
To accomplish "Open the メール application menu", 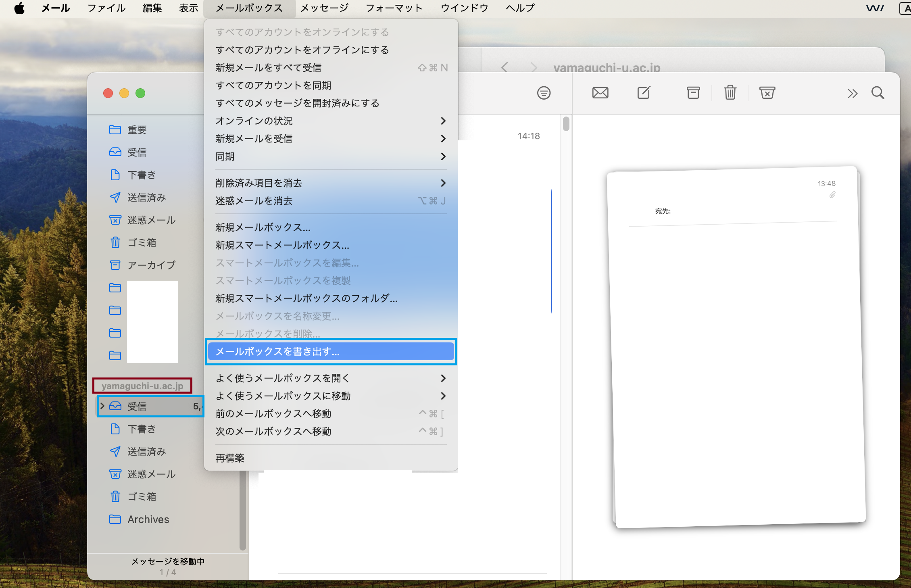I will pos(56,8).
